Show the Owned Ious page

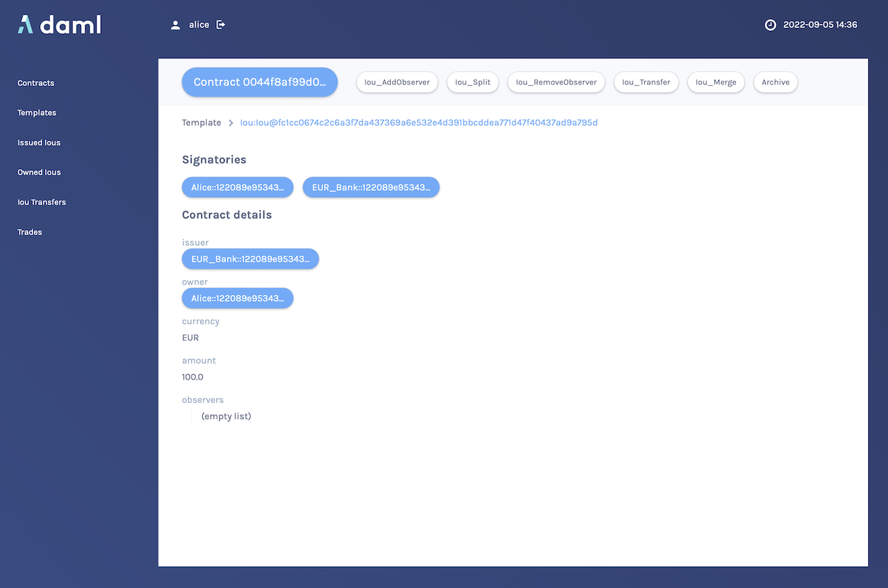[x=39, y=172]
